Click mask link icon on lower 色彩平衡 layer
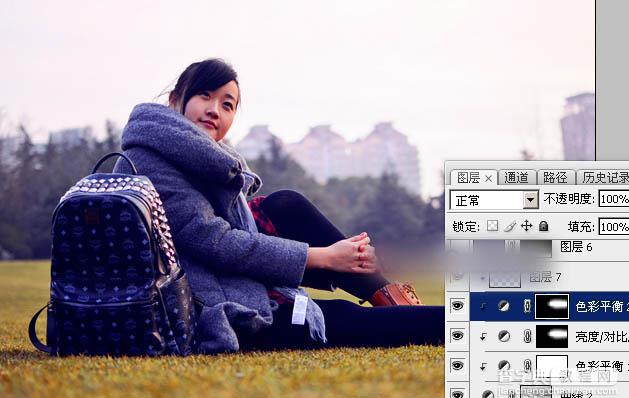Screen dimensions: 629x398 click(x=527, y=366)
